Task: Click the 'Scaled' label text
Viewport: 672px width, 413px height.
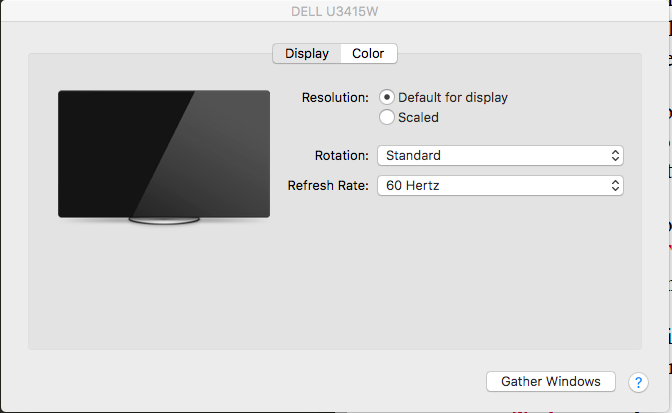Action: (418, 117)
